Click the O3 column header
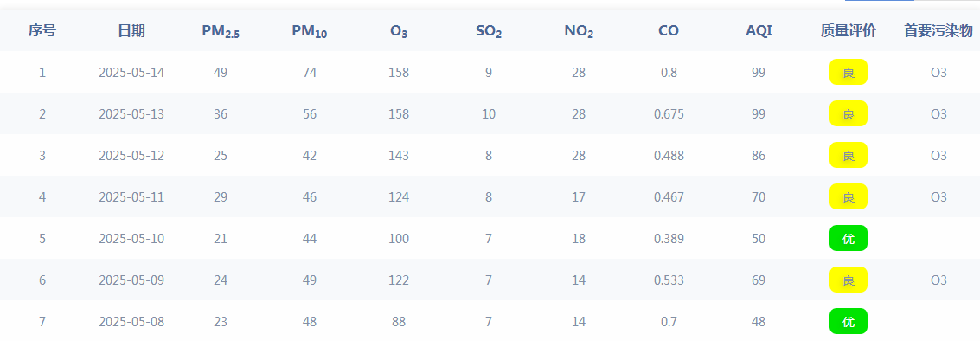Image resolution: width=980 pixels, height=341 pixels. [399, 31]
